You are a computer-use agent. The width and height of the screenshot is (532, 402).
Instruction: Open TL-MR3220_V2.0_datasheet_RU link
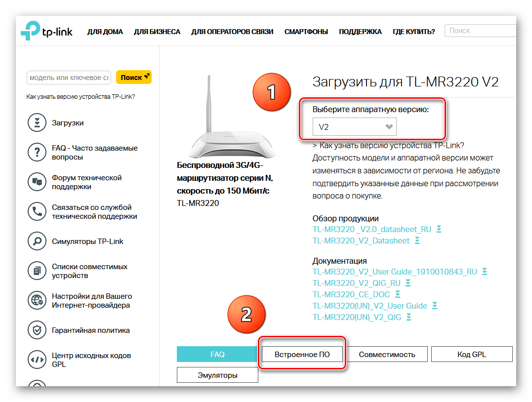tap(372, 229)
